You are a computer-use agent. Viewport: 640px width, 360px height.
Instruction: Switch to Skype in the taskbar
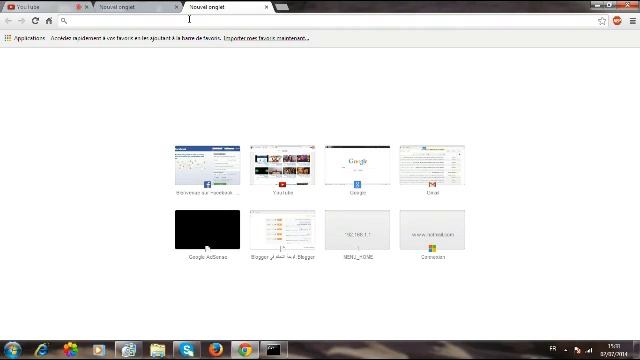(x=187, y=350)
